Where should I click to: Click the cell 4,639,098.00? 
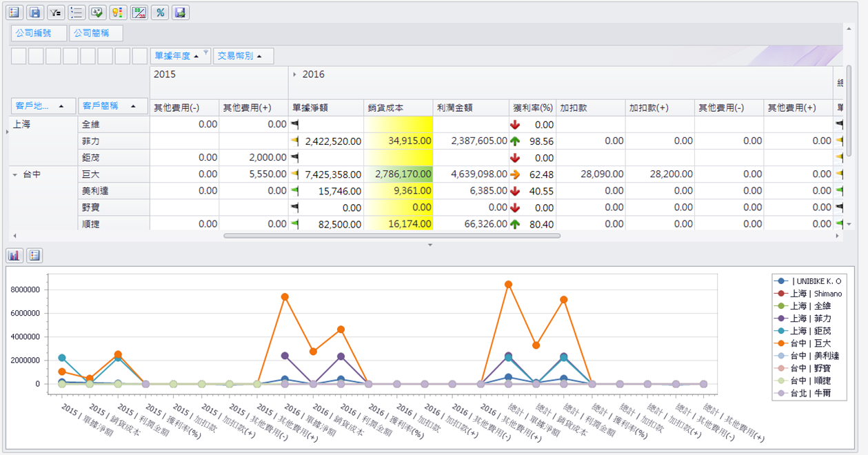point(471,174)
